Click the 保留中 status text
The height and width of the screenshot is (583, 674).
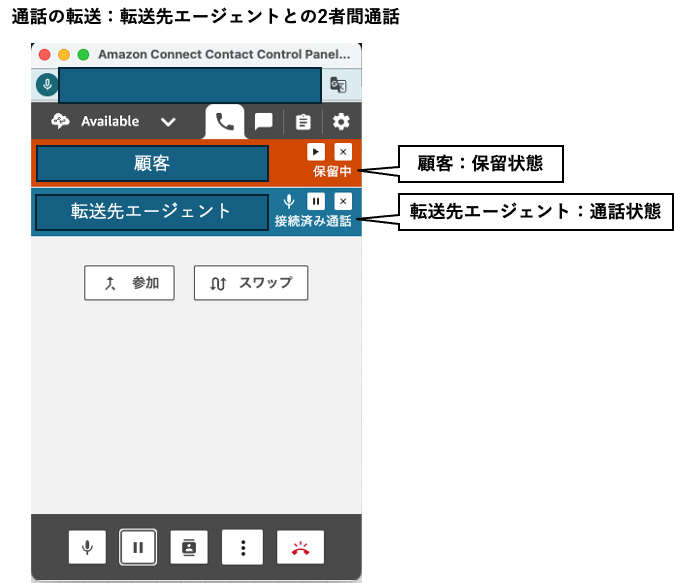coord(332,171)
